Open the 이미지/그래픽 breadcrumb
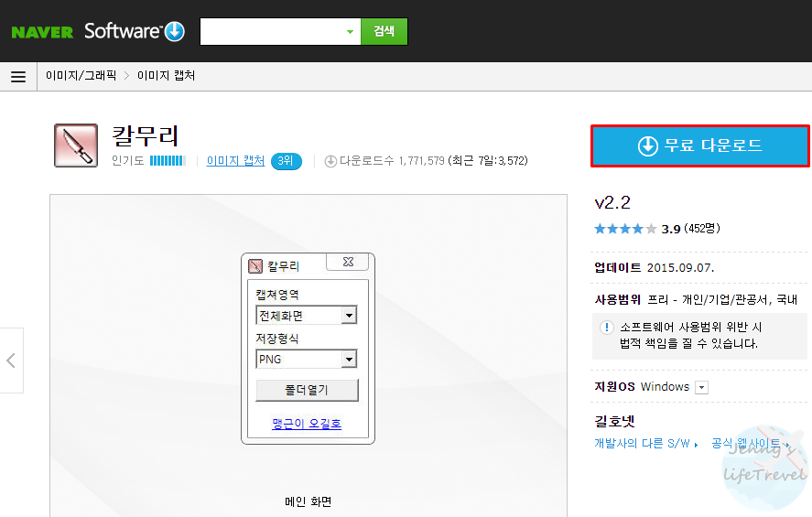The image size is (812, 517). (81, 76)
